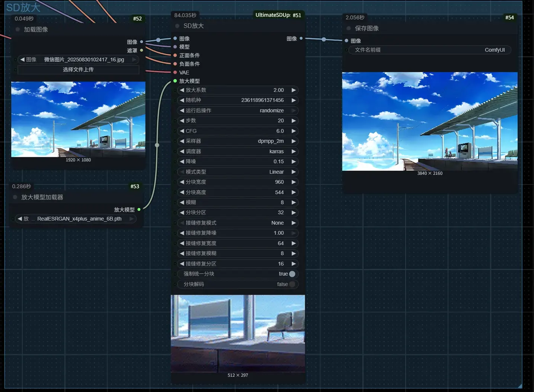
Task: Click the reroute dot on wire to 保存图像
Action: click(x=324, y=39)
